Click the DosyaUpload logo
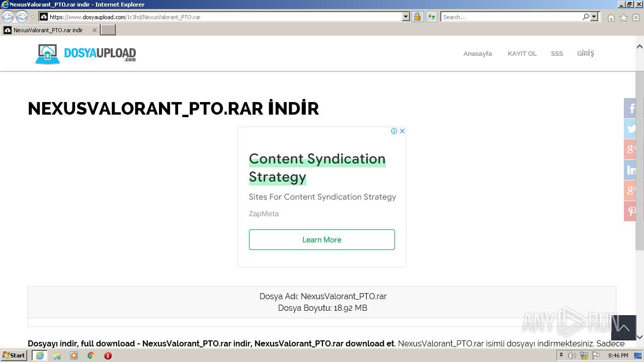Screen dimensions: 644x362 point(86,54)
